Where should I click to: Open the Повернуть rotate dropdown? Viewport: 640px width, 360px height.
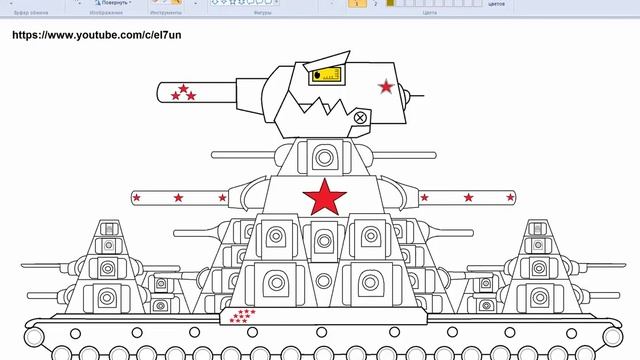113,2
